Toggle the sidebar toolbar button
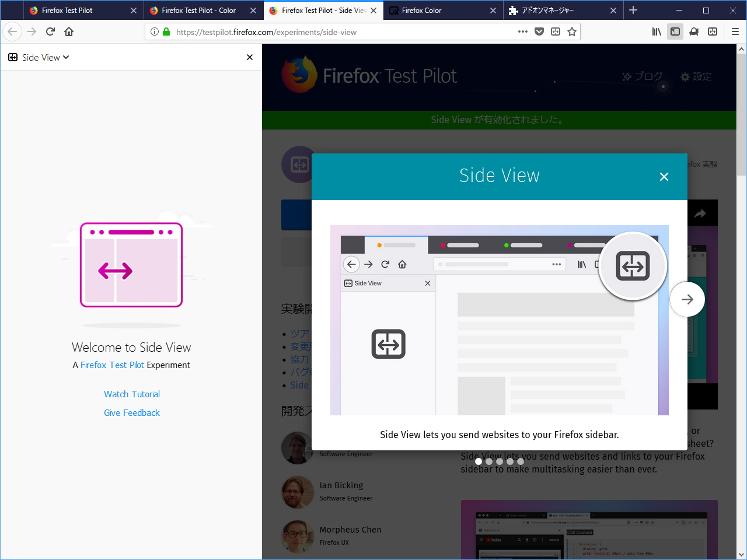The image size is (747, 560). 675,32
